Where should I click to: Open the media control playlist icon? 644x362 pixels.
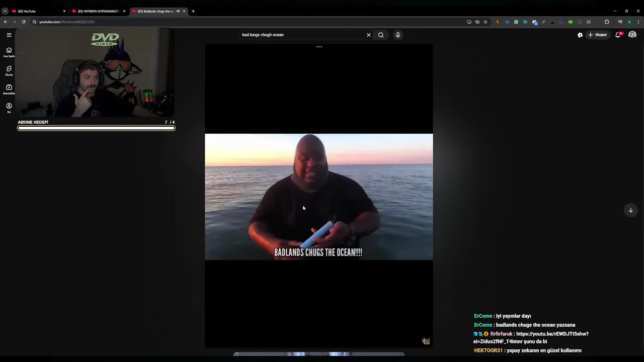[620, 22]
